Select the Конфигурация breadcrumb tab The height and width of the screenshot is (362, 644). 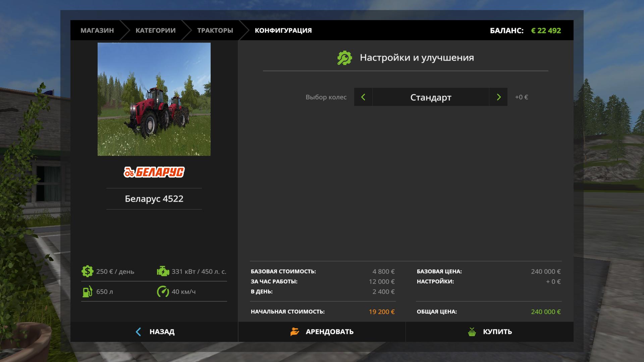(x=283, y=31)
